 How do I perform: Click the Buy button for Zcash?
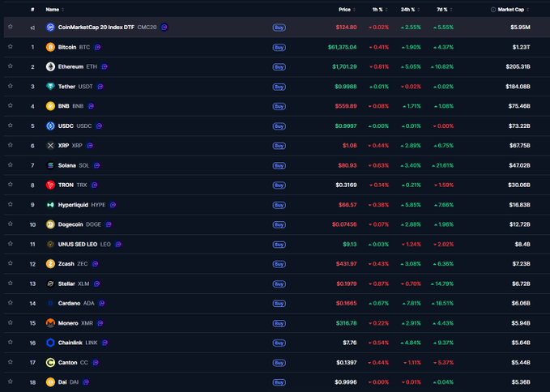click(279, 264)
